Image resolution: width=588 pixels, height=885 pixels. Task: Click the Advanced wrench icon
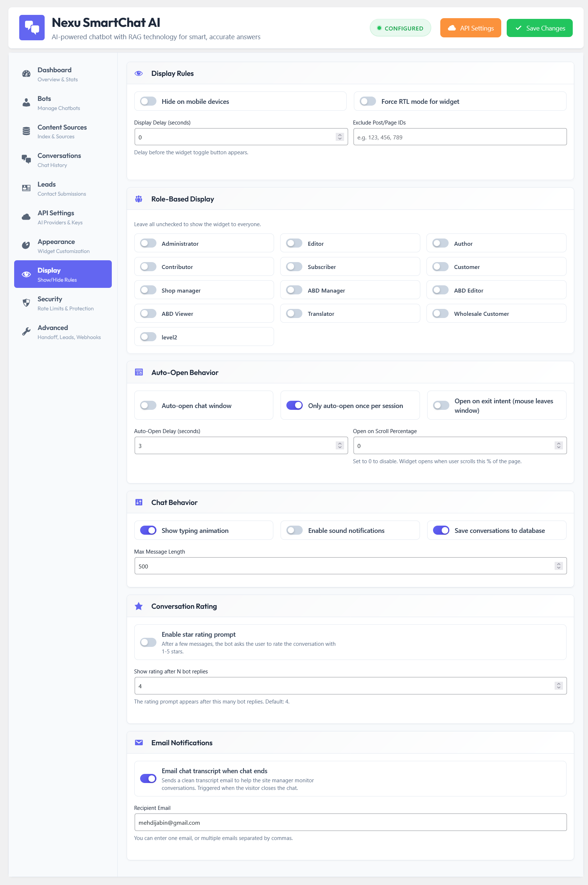(x=26, y=331)
